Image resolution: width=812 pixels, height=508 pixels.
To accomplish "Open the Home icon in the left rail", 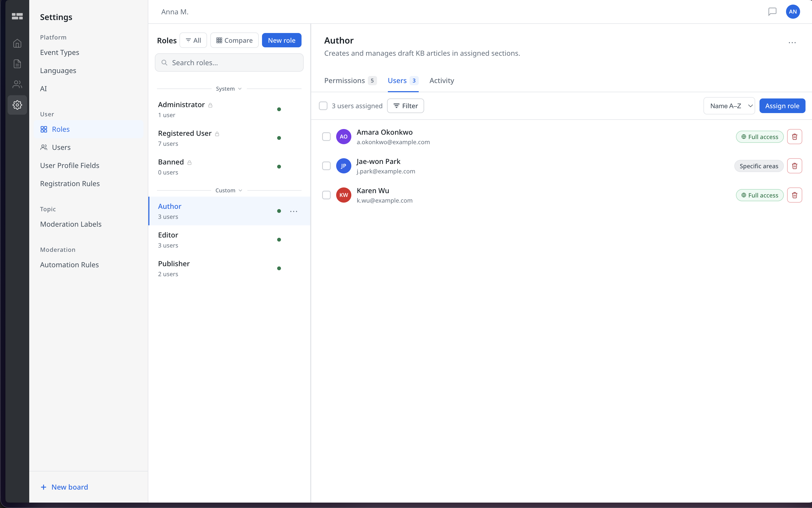I will pyautogui.click(x=17, y=43).
